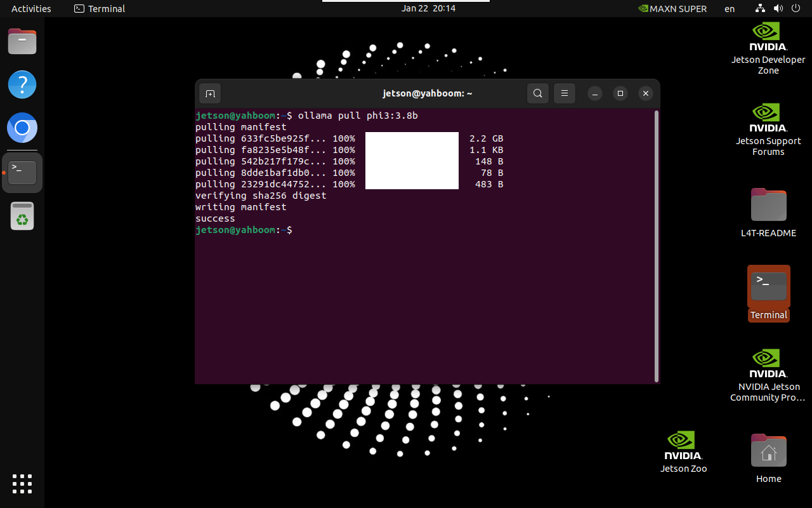The height and width of the screenshot is (508, 812).
Task: Click the 'jetson@yahboom: ~' window title
Action: (x=428, y=93)
